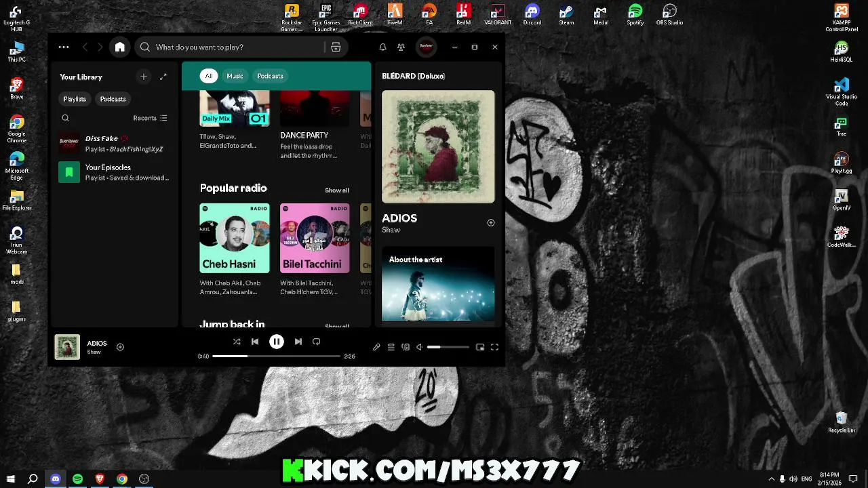This screenshot has width=868, height=488.
Task: Seek within the song progress bar
Action: [276, 356]
